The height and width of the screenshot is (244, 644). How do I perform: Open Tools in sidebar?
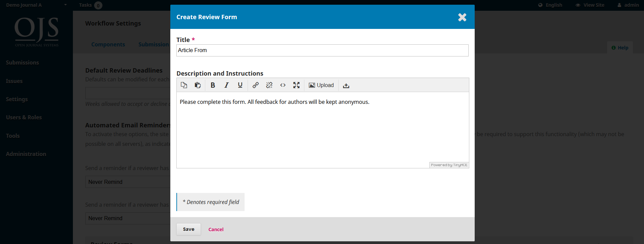click(x=13, y=136)
